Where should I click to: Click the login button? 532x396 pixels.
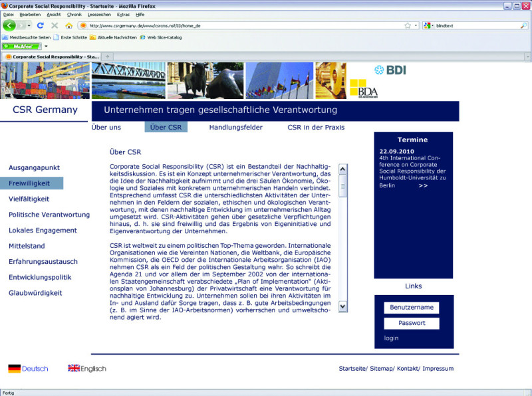(x=392, y=338)
